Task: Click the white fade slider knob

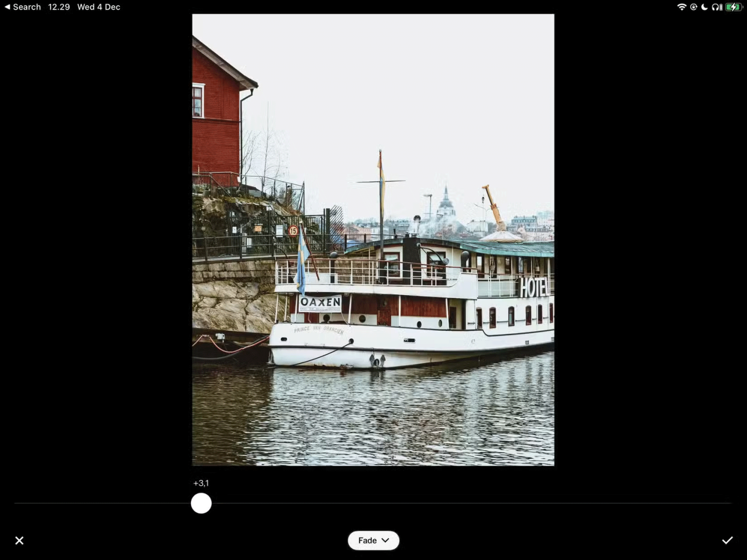Action: (x=201, y=503)
